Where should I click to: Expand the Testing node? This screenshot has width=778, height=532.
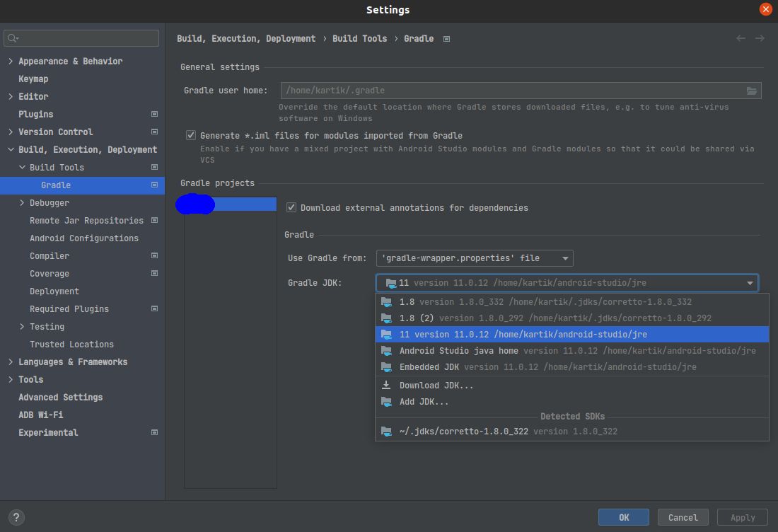[x=22, y=327]
